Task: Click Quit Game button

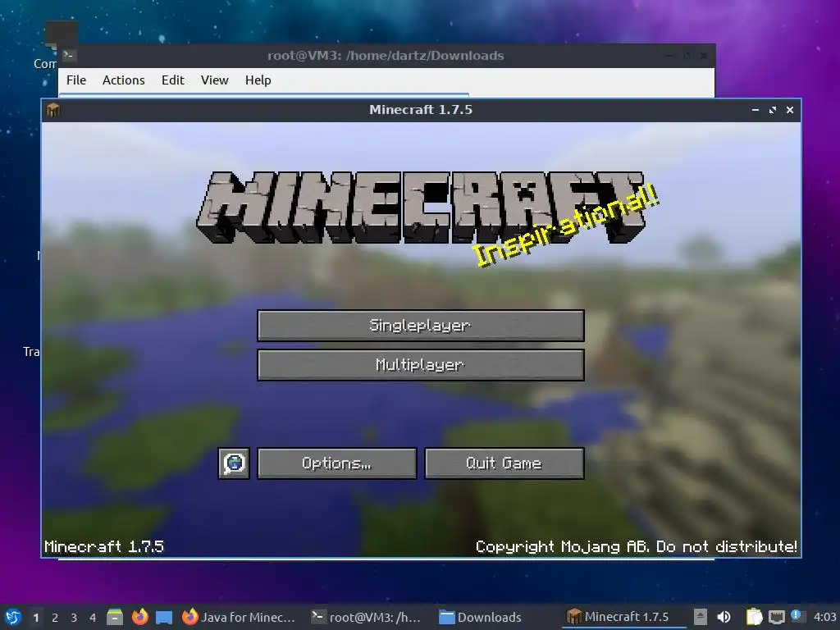Action: [x=504, y=463]
